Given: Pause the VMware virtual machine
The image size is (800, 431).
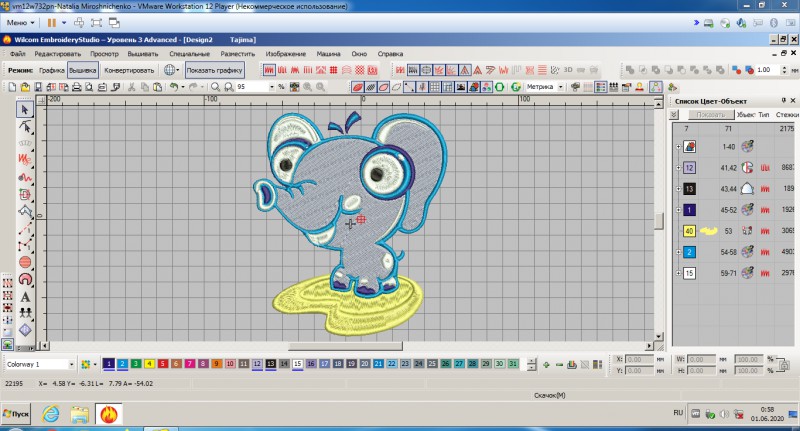Looking at the screenshot, I should (x=52, y=22).
